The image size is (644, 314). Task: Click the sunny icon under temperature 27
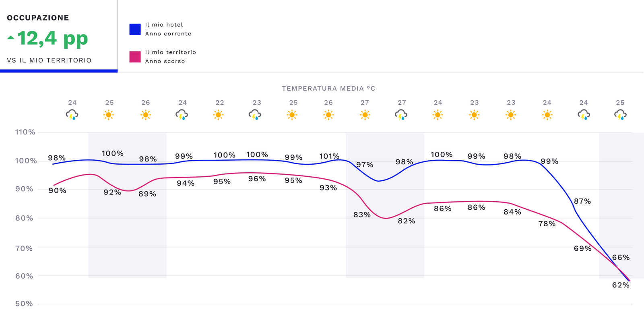365,115
